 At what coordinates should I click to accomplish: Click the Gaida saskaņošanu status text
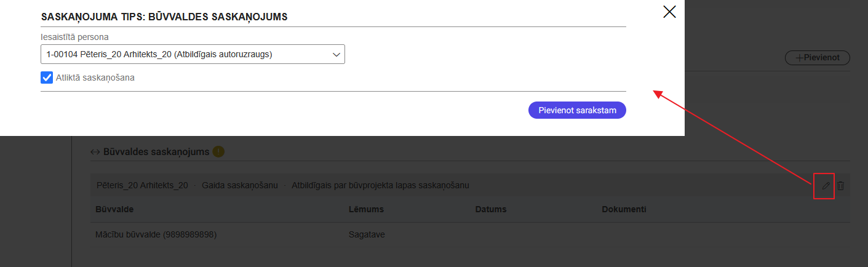[x=239, y=185]
